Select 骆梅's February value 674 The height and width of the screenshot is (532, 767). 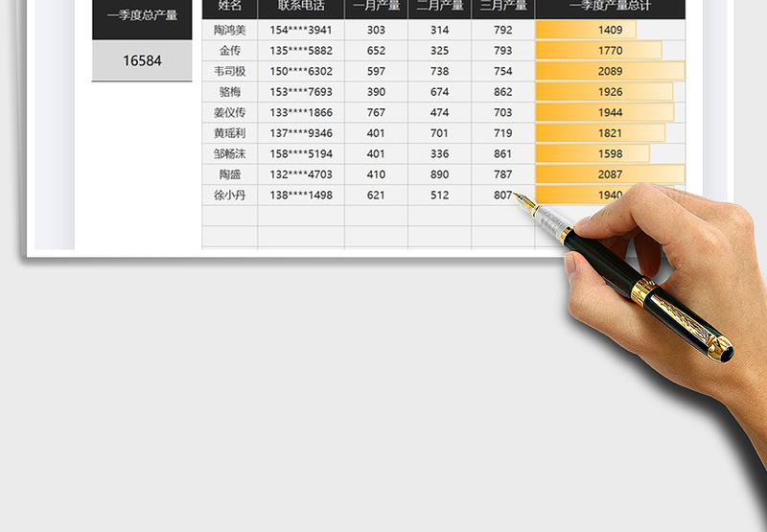(x=439, y=92)
